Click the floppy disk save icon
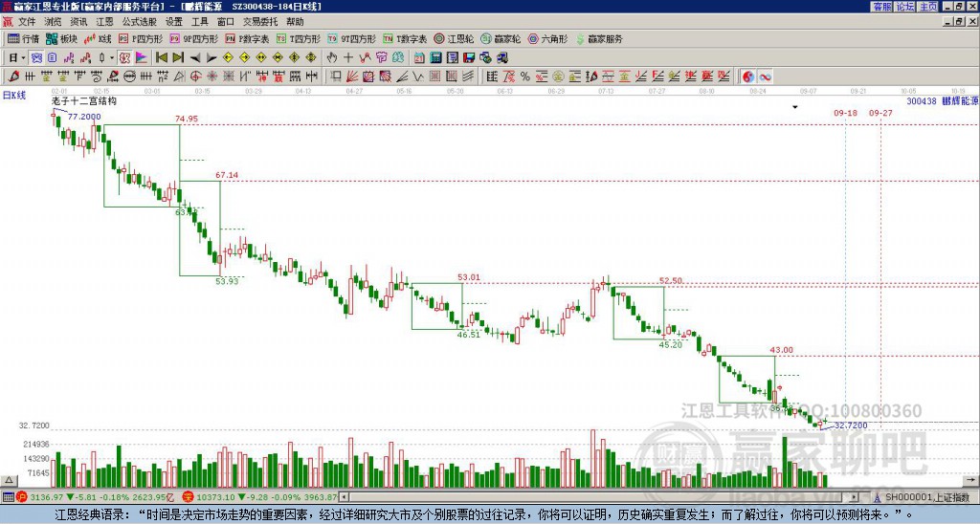The width and height of the screenshot is (980, 524). pos(469,57)
